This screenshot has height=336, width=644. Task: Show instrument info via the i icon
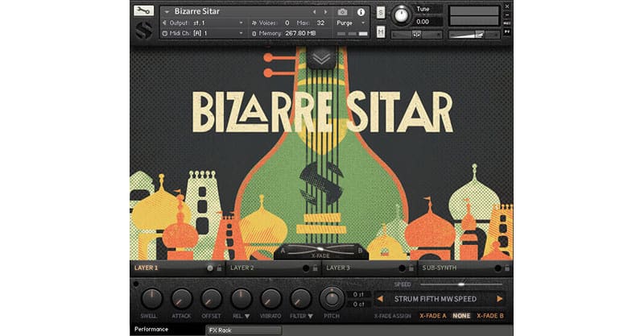point(361,12)
